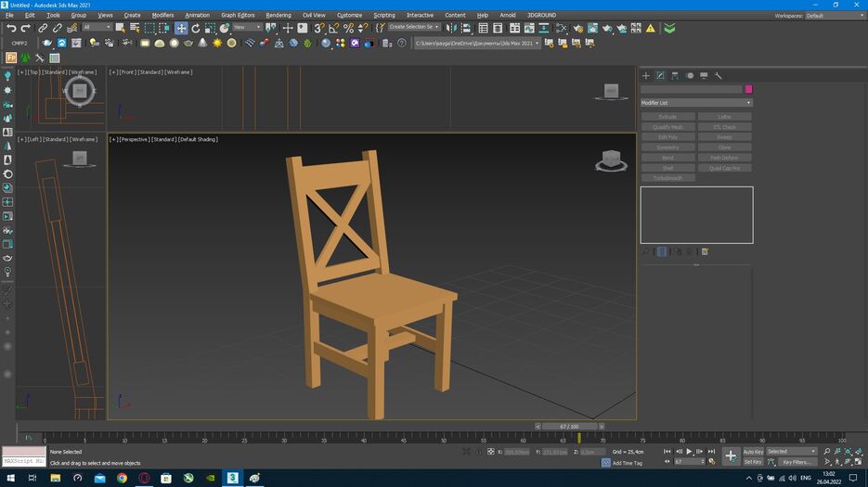Play the animation
868x487 pixels.
point(689,452)
